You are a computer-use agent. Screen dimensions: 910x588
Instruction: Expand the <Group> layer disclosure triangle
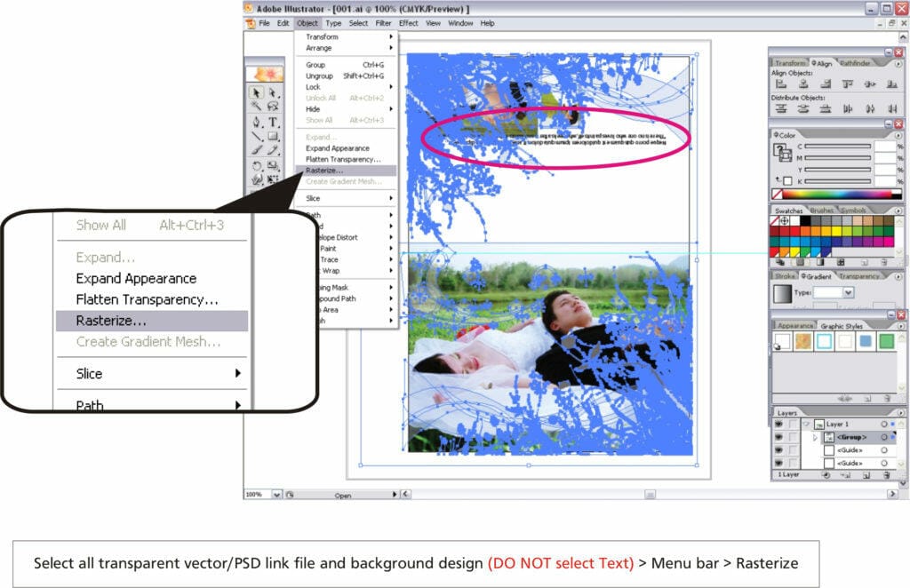click(815, 437)
